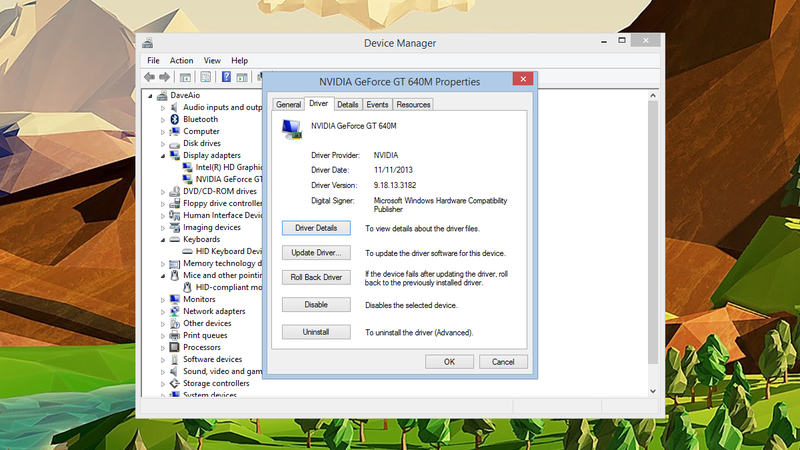Click the show/hide console tree toolbar icon
Image resolution: width=800 pixels, height=450 pixels.
[x=185, y=77]
